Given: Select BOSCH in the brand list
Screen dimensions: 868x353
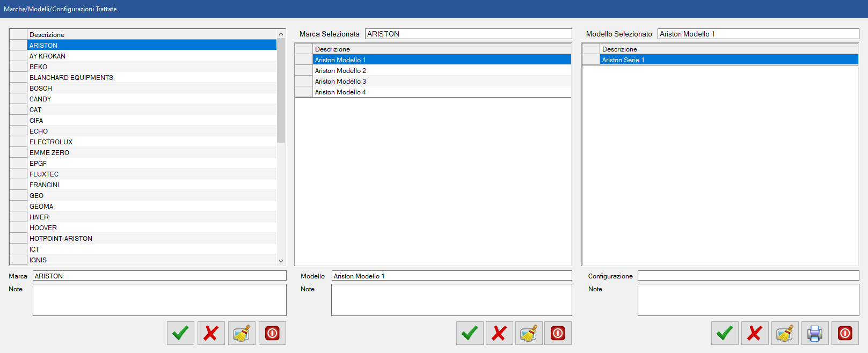Looking at the screenshot, I should (41, 89).
